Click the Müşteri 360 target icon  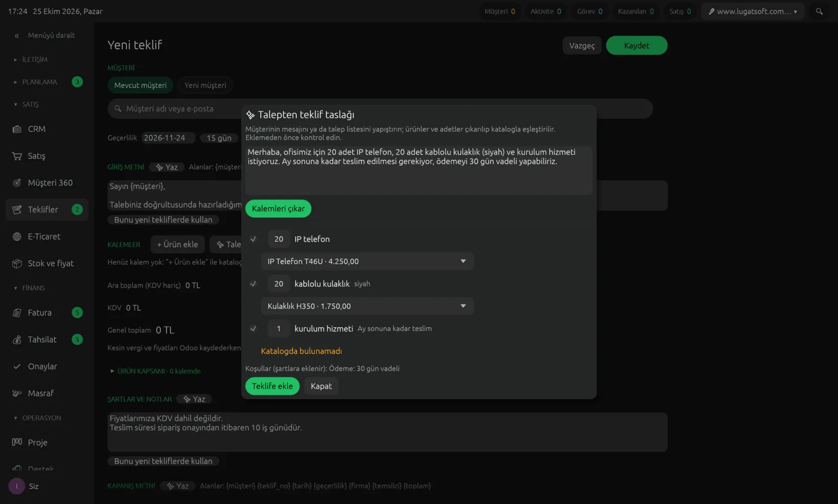point(17,183)
